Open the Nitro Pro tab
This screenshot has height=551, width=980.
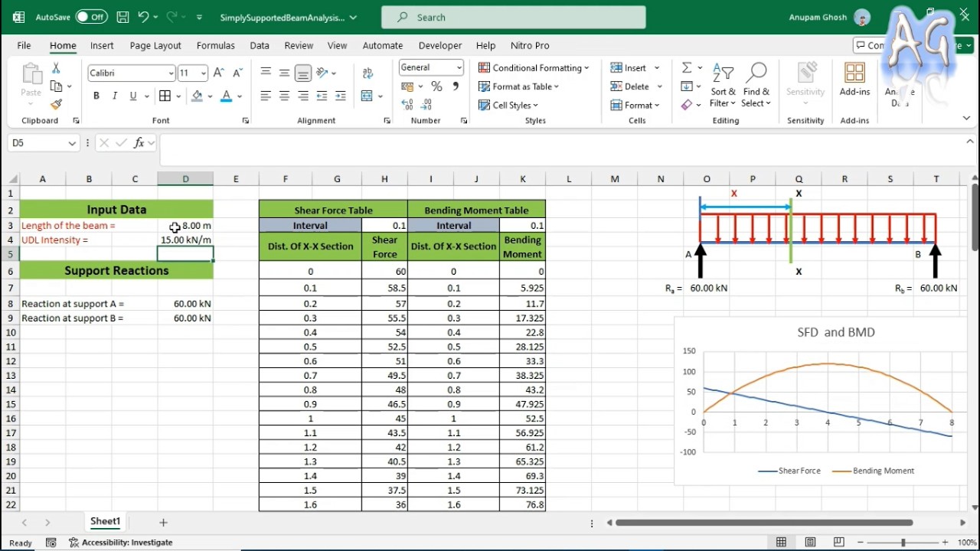[x=530, y=45]
